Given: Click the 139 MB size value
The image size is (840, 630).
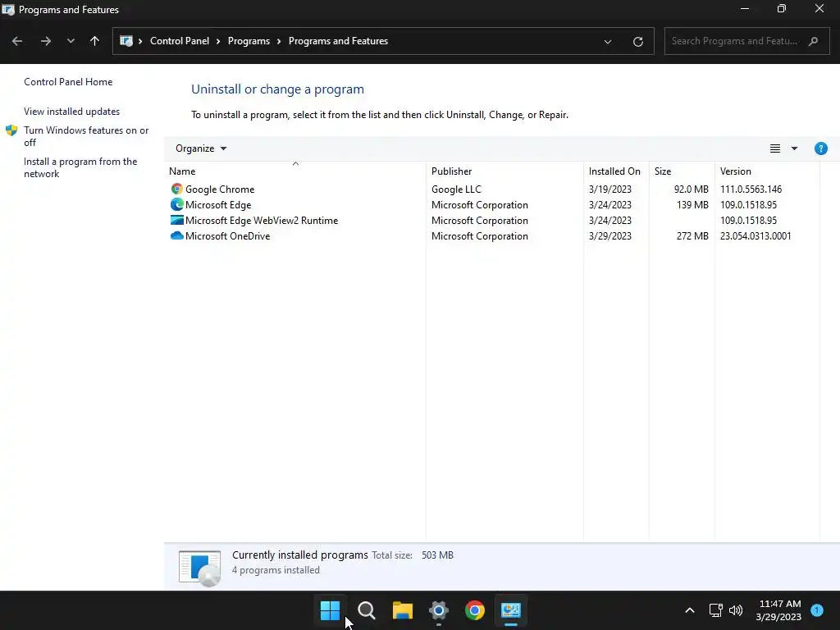Looking at the screenshot, I should coord(692,204).
